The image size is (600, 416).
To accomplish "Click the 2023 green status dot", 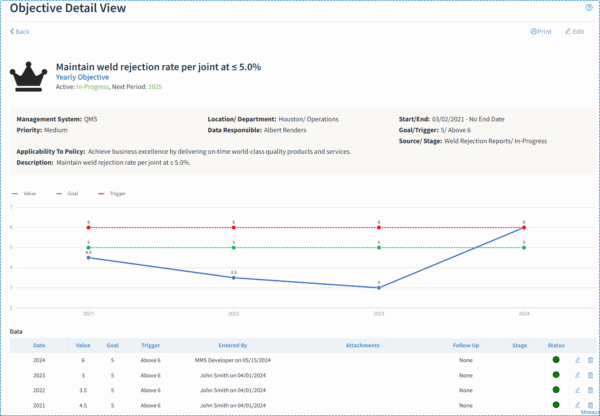I will (556, 375).
